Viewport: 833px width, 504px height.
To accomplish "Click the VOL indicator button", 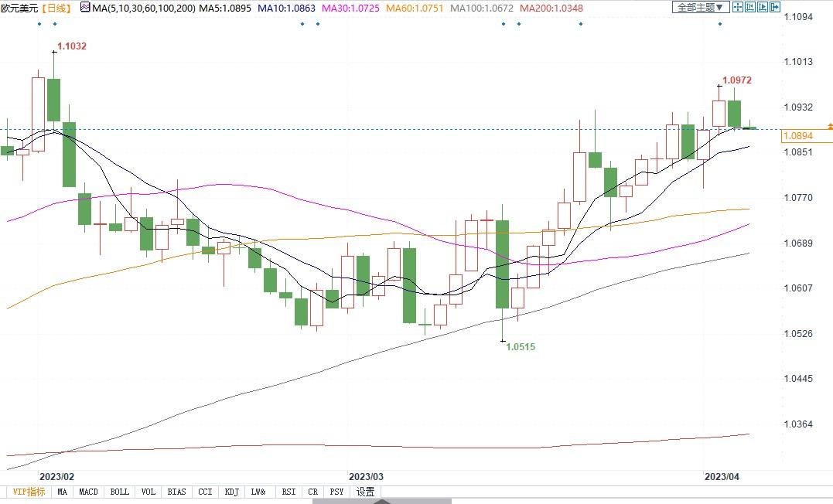I will [149, 492].
